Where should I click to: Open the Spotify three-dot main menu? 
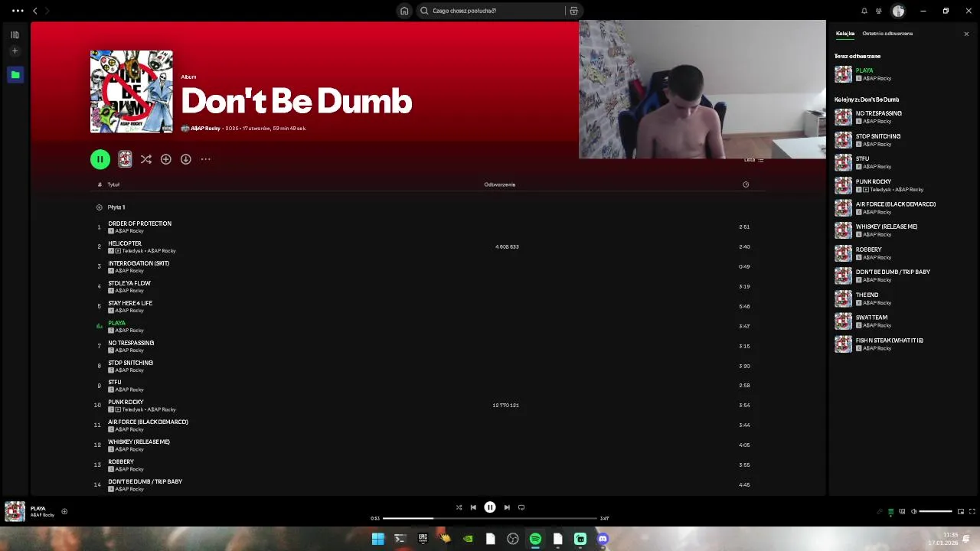(18, 11)
